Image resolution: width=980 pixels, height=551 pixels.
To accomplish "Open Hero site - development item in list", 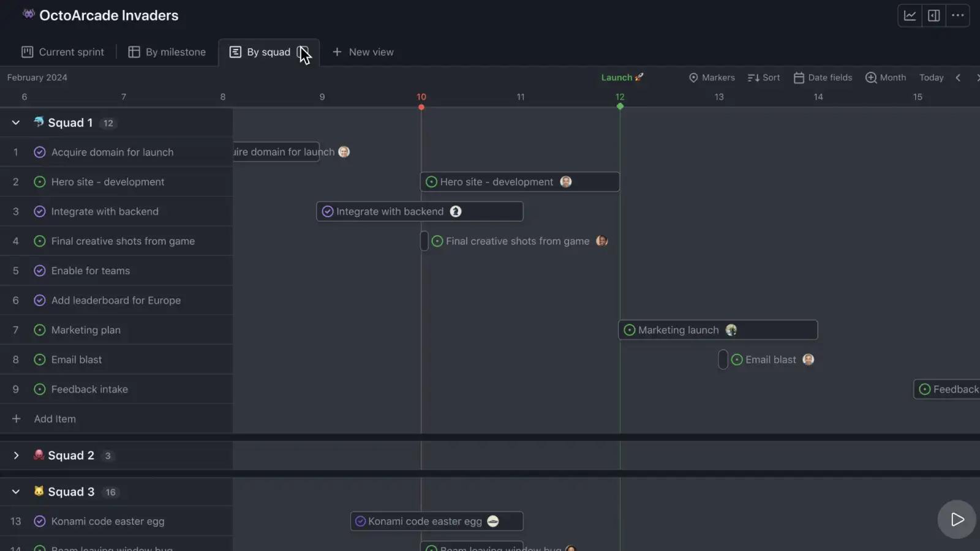I will [x=108, y=182].
